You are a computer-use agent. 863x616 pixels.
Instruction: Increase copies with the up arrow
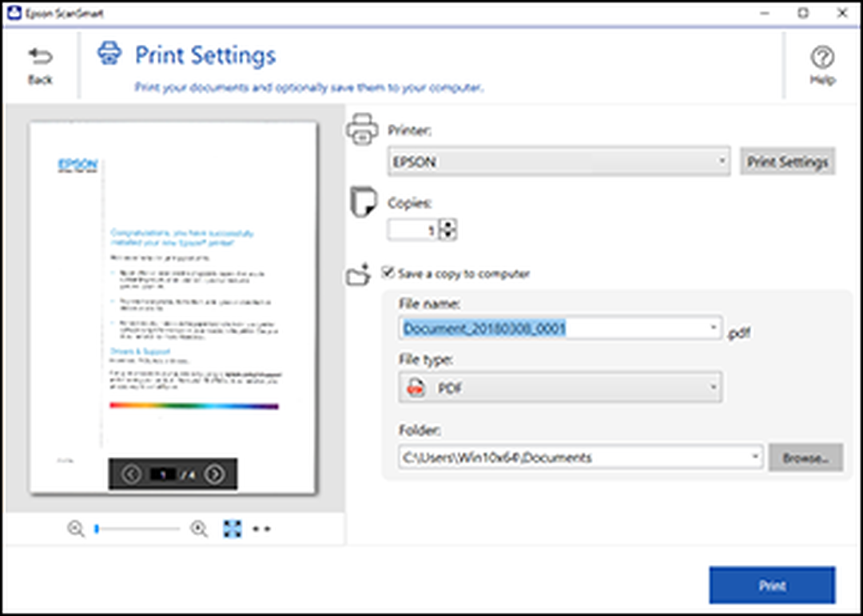point(448,225)
